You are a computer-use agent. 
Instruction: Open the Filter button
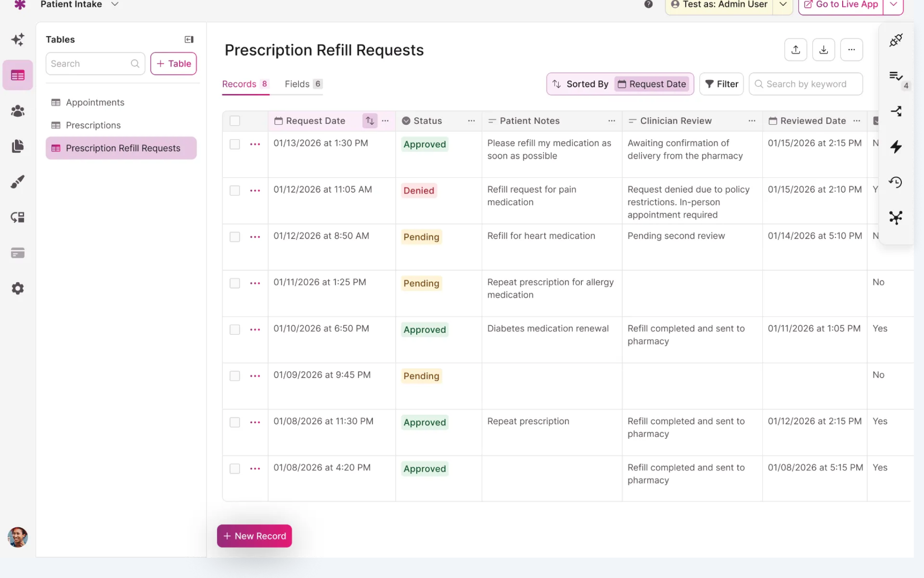[721, 84]
